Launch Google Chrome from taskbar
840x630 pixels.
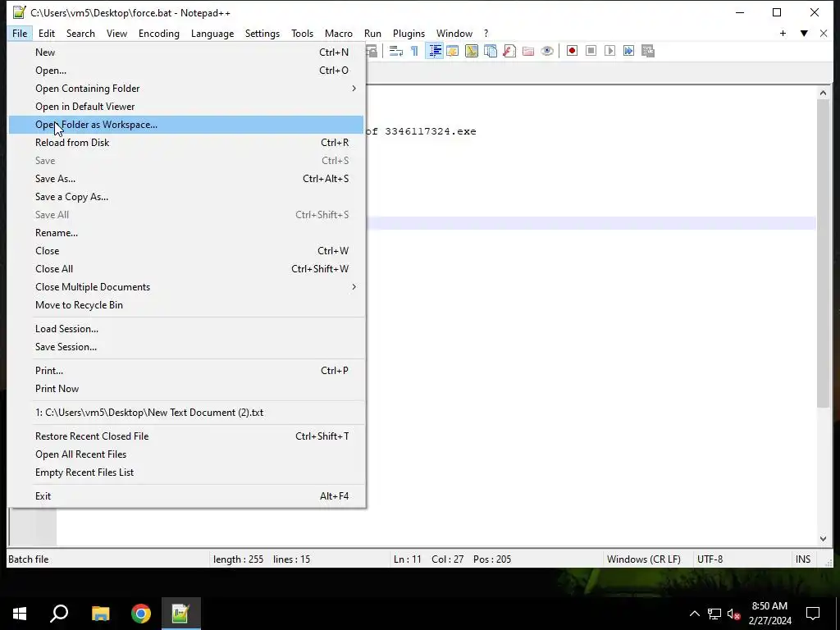(x=141, y=614)
